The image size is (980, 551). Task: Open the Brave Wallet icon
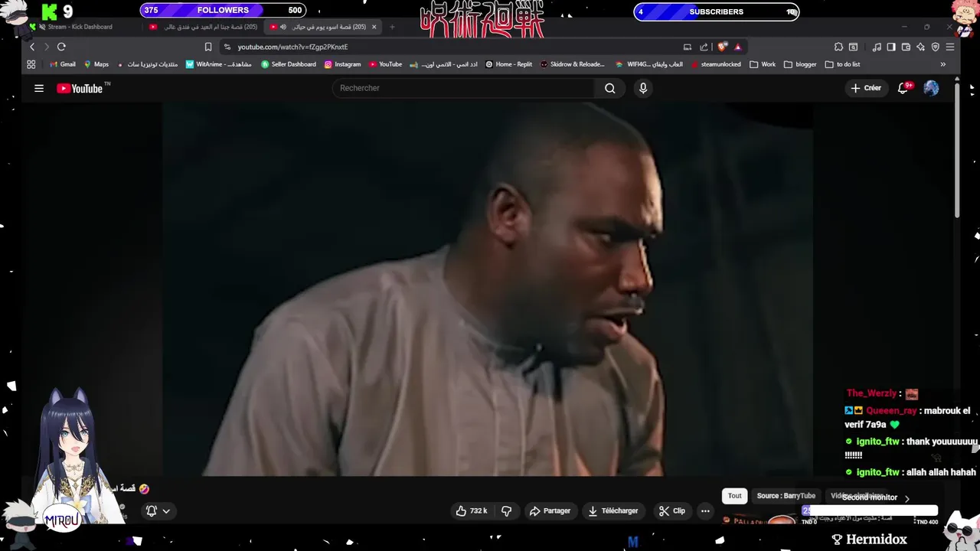pos(906,47)
